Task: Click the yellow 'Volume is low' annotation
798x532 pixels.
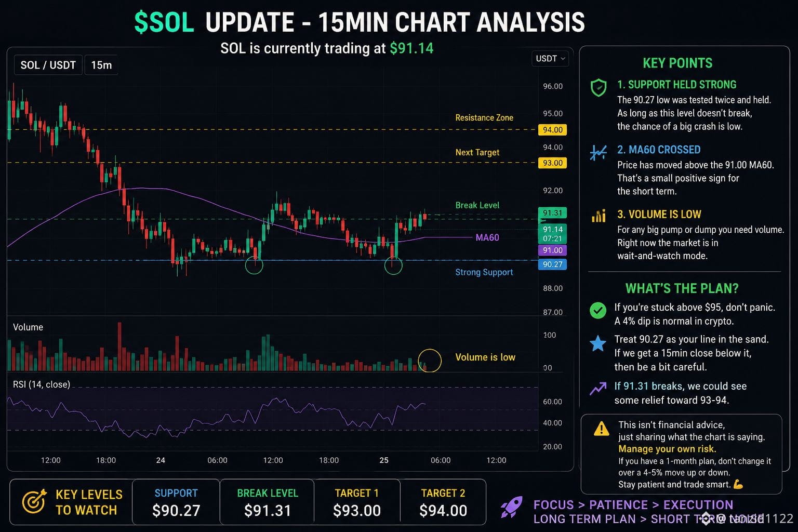Action: click(485, 357)
